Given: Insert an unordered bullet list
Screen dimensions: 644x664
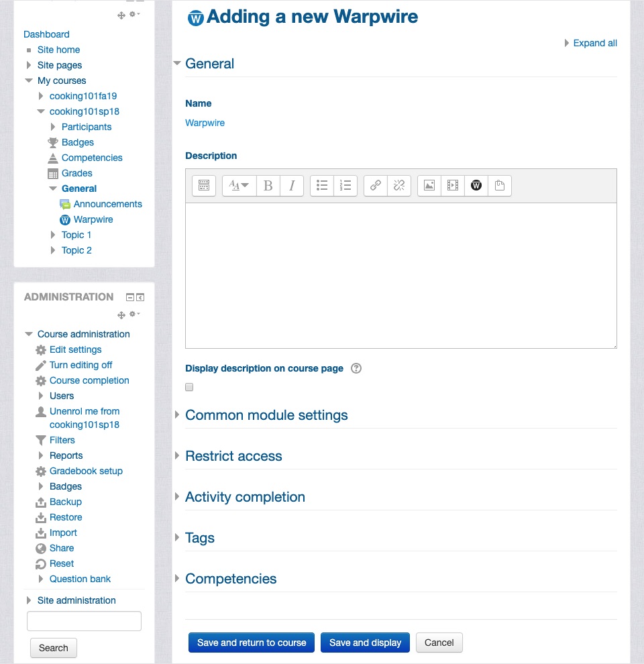Looking at the screenshot, I should point(322,186).
